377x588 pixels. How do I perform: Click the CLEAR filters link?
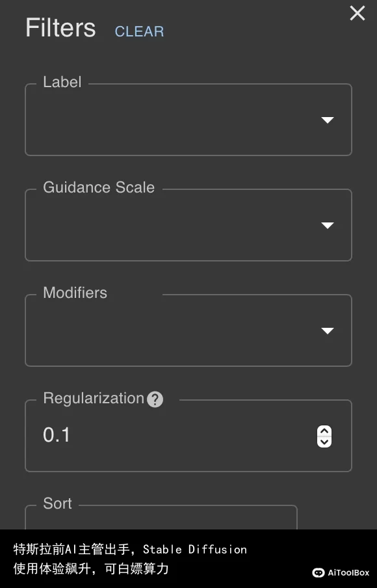(139, 31)
